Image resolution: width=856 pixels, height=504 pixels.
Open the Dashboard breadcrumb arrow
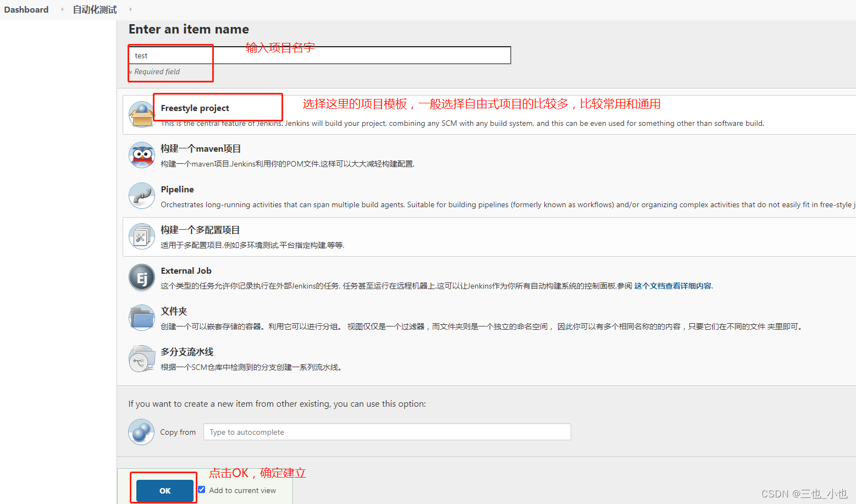coord(62,9)
